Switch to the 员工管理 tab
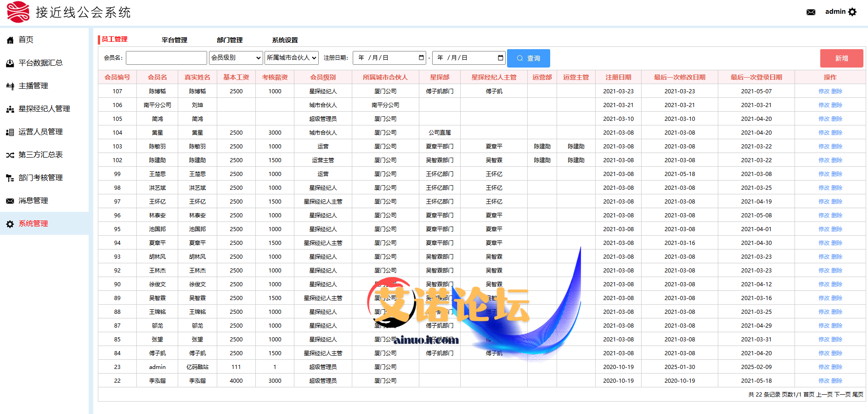 pyautogui.click(x=114, y=40)
